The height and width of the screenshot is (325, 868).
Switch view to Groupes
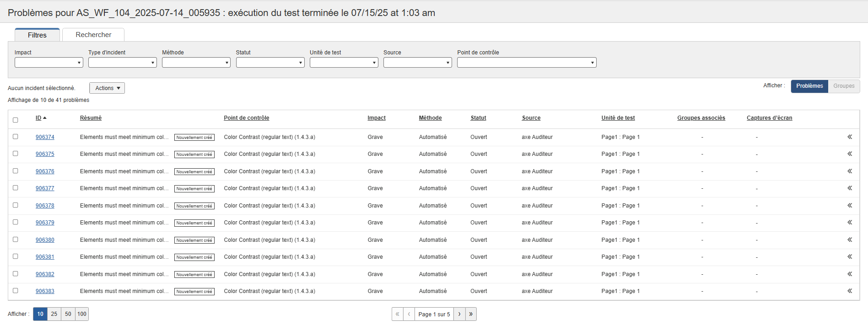point(843,86)
